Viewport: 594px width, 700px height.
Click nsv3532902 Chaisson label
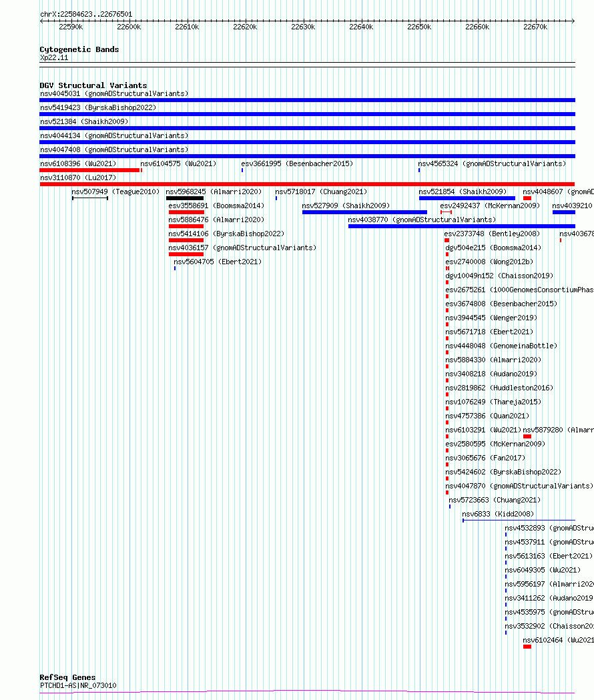pyautogui.click(x=549, y=626)
